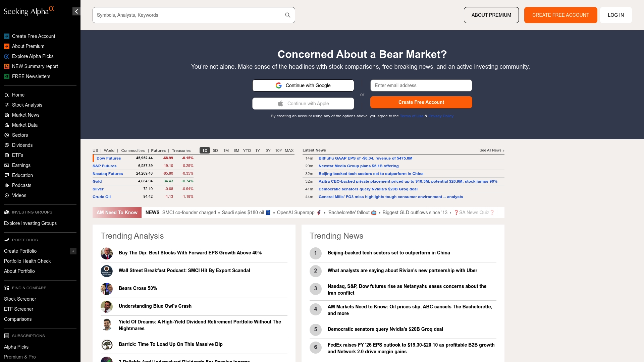The image size is (644, 362).
Task: Click the Enter email address field
Action: click(x=421, y=85)
